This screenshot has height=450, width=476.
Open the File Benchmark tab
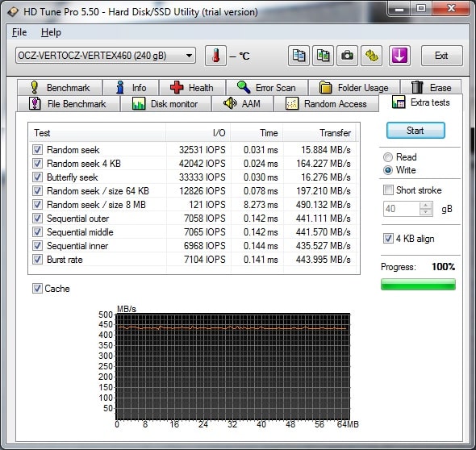point(68,104)
